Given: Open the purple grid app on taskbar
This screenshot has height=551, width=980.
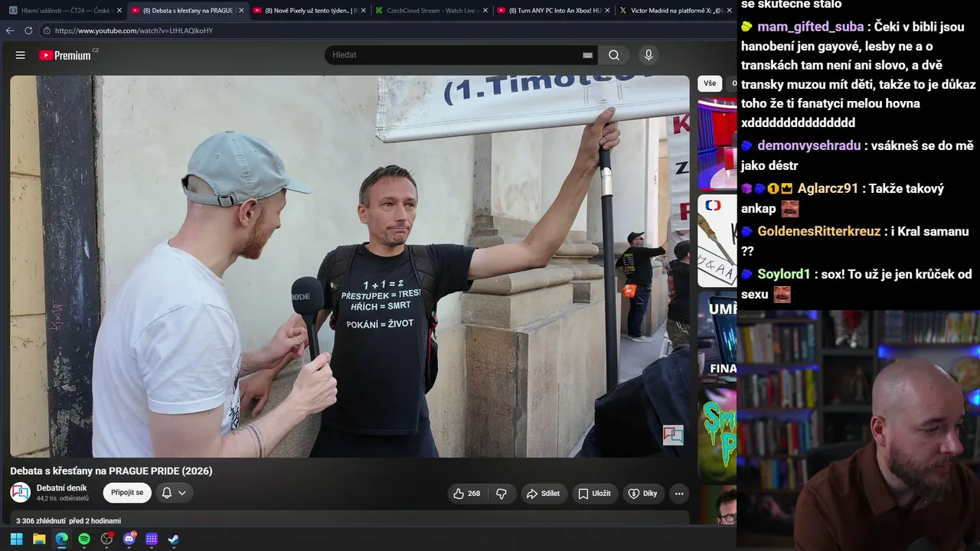Looking at the screenshot, I should (x=152, y=539).
